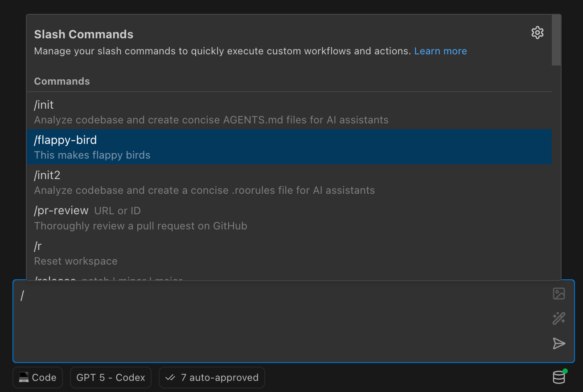This screenshot has height=392, width=583.
Task: Click the send message arrow icon
Action: (558, 343)
